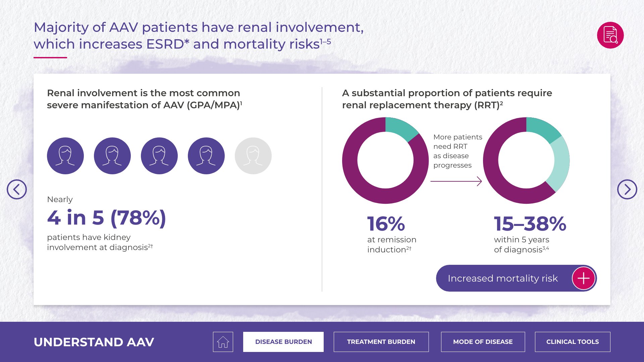Select the Mode of Disease tab
Viewport: 644px width, 362px height.
click(x=483, y=342)
